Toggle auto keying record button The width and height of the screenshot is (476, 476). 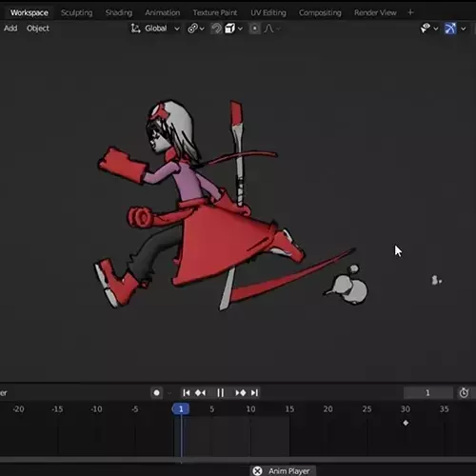156,393
